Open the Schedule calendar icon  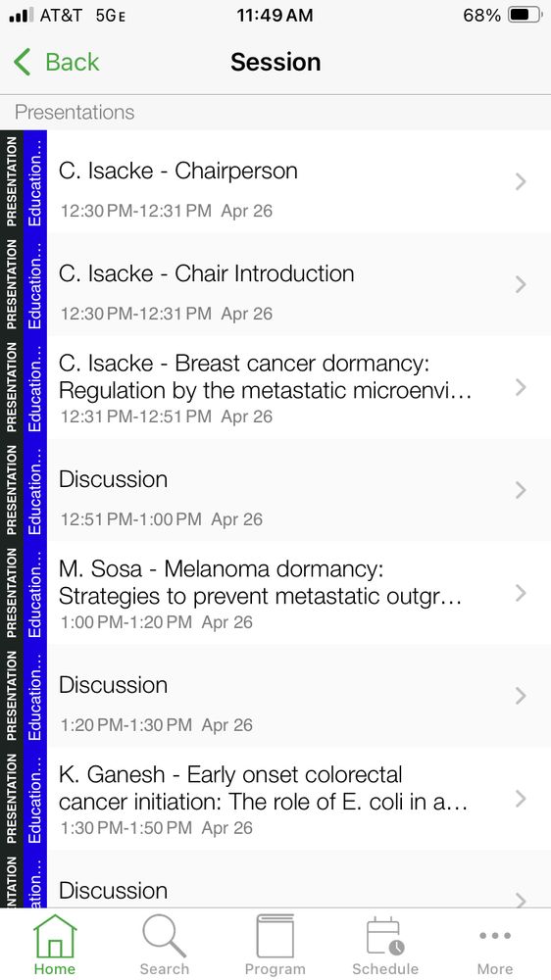(x=384, y=936)
